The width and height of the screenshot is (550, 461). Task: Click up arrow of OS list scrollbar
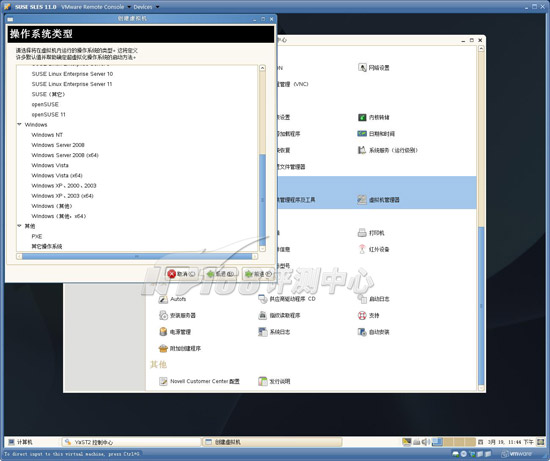(262, 68)
